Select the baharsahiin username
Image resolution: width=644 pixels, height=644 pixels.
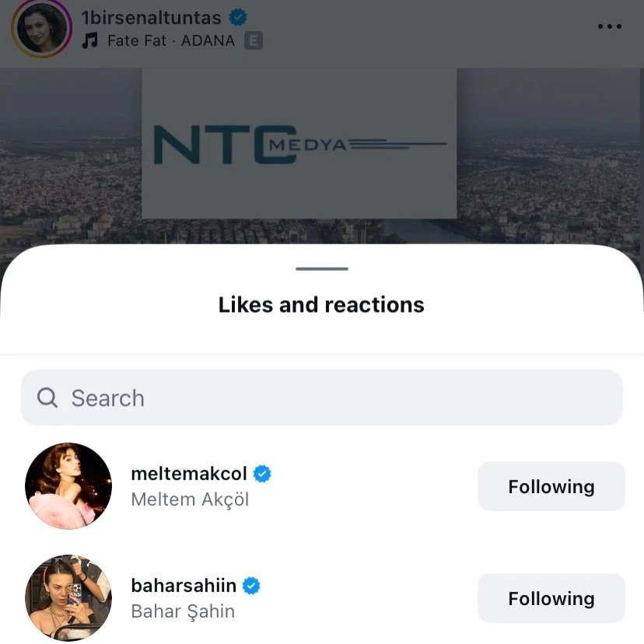tap(184, 586)
